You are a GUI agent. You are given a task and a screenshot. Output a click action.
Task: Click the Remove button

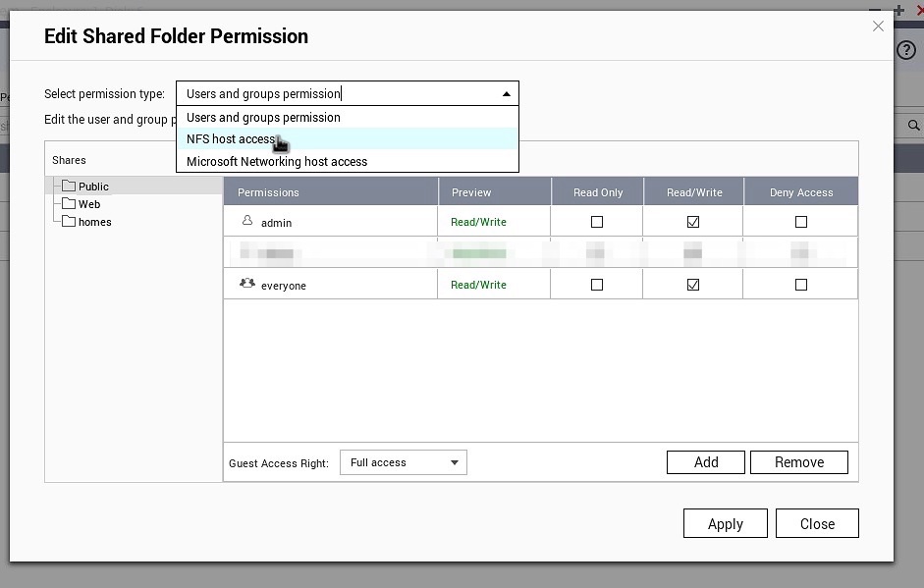[x=798, y=462]
